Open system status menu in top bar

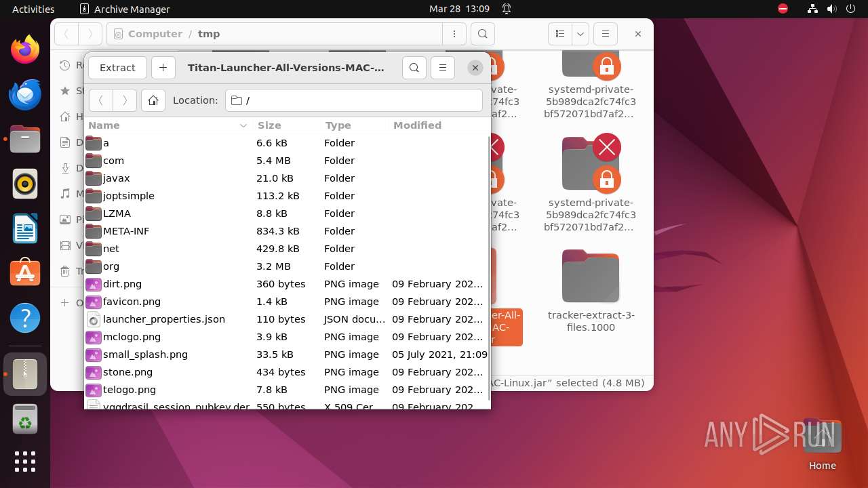click(x=832, y=9)
